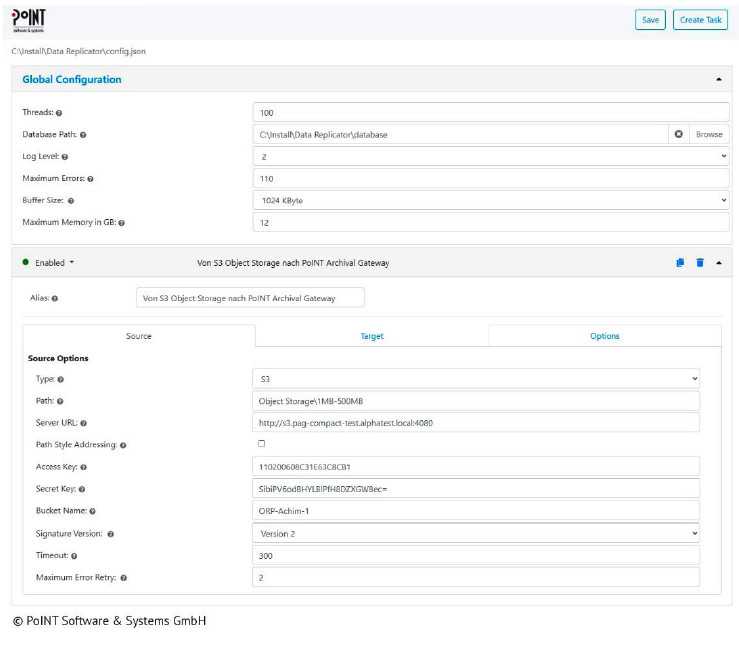The image size is (739, 651).
Task: Click into the Server URL field
Action: [476, 423]
